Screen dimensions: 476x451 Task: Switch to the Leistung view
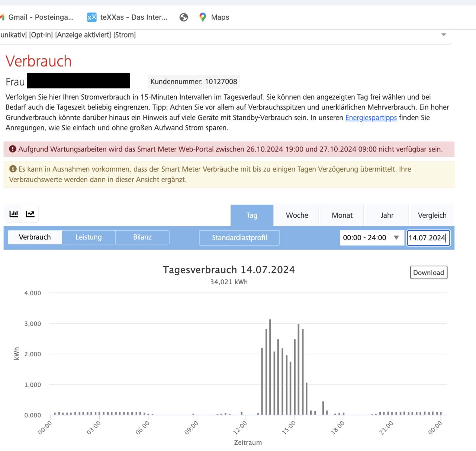coord(89,237)
